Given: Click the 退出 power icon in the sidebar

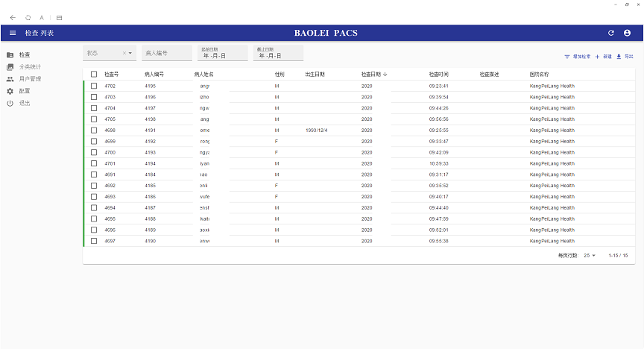Looking at the screenshot, I should pyautogui.click(x=10, y=103).
